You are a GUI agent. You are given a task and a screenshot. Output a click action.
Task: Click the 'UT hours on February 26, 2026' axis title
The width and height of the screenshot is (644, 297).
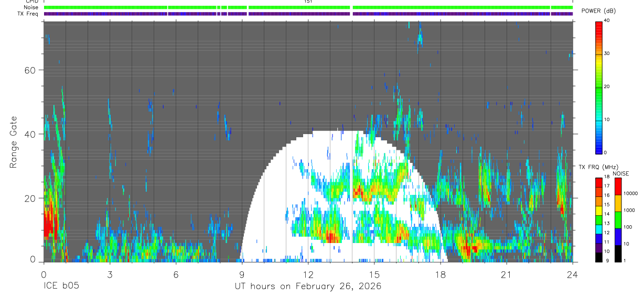[308, 287]
